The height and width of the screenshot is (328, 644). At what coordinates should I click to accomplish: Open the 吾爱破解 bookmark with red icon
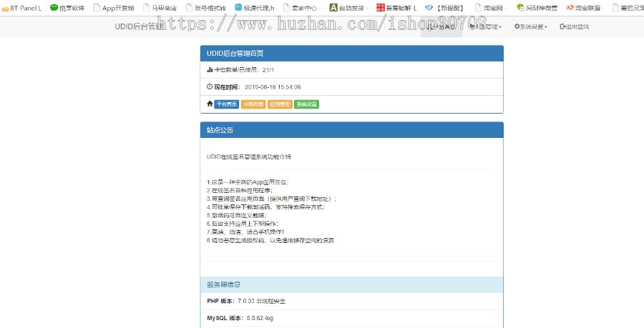[396, 8]
